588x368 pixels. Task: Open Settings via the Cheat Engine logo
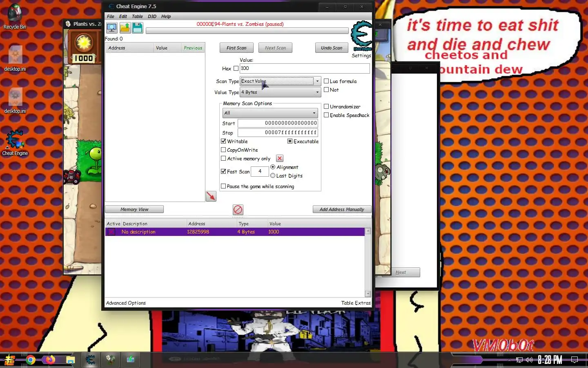click(x=361, y=36)
